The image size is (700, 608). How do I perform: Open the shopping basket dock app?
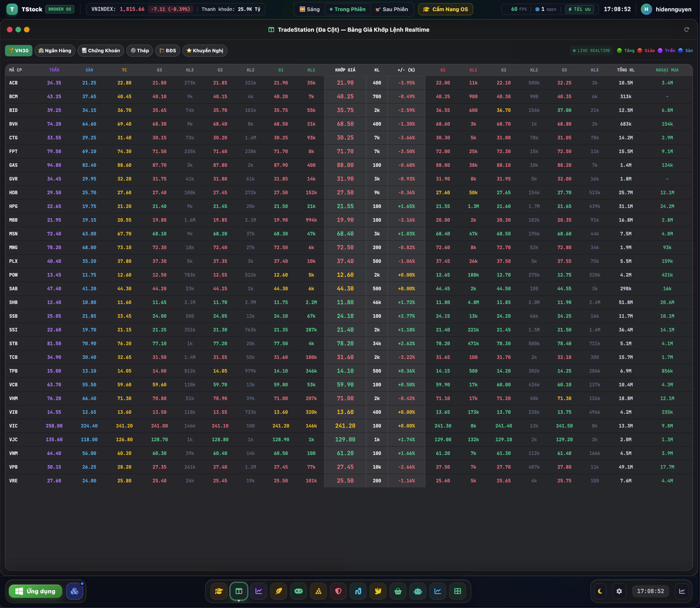tap(398, 591)
